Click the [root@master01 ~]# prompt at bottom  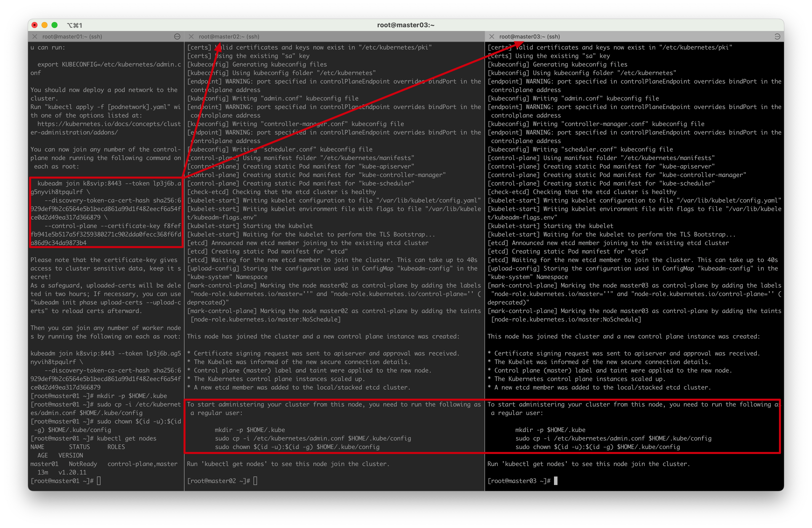(x=62, y=480)
